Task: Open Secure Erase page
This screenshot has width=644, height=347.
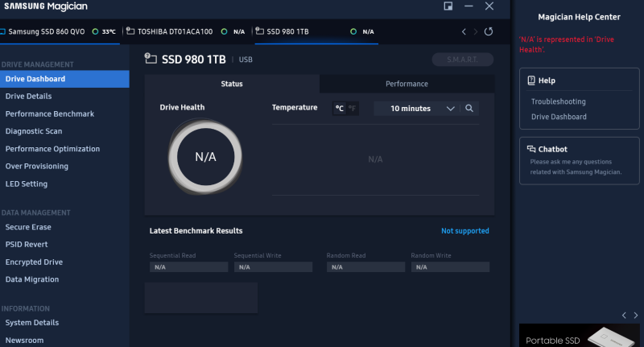Action: point(28,227)
